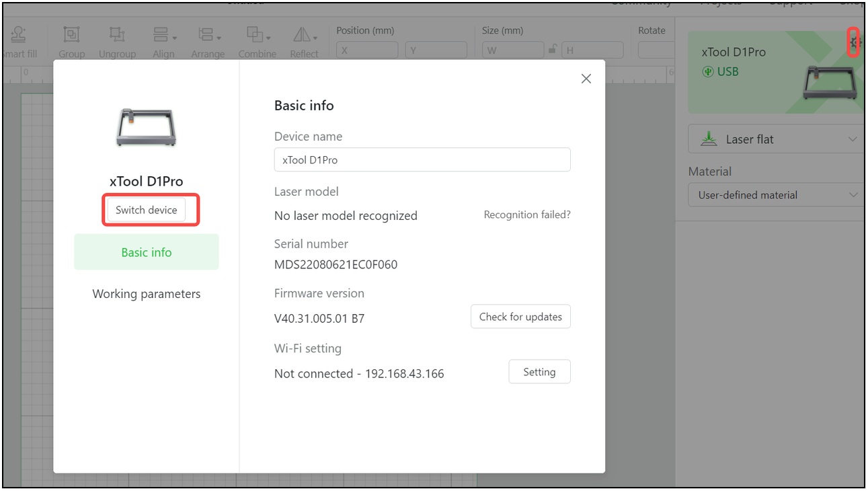Click the xTool D1Pro machine image in the dialog
The height and width of the screenshot is (491, 868).
coord(147,127)
